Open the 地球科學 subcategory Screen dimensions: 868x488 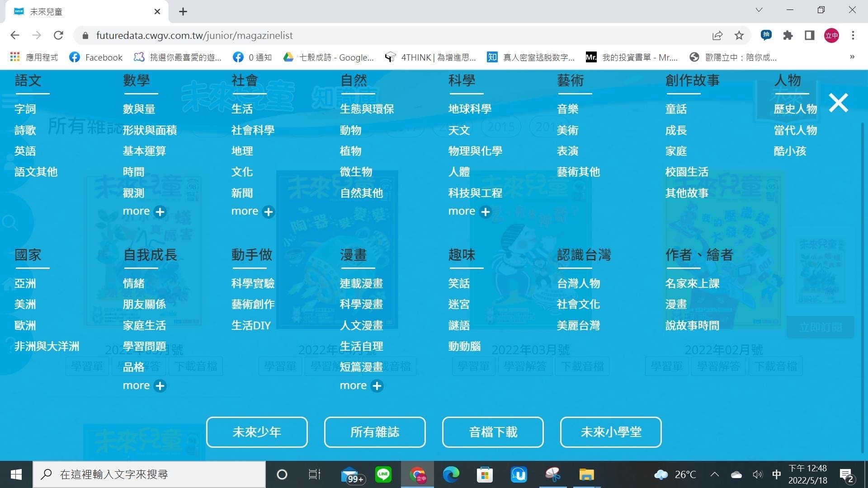pyautogui.click(x=470, y=109)
